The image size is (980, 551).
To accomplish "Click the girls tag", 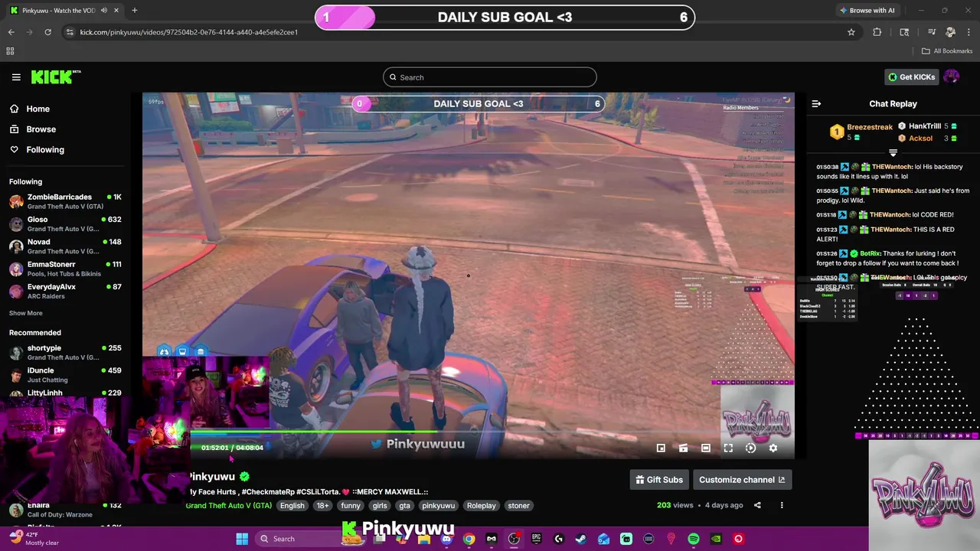I will (380, 506).
